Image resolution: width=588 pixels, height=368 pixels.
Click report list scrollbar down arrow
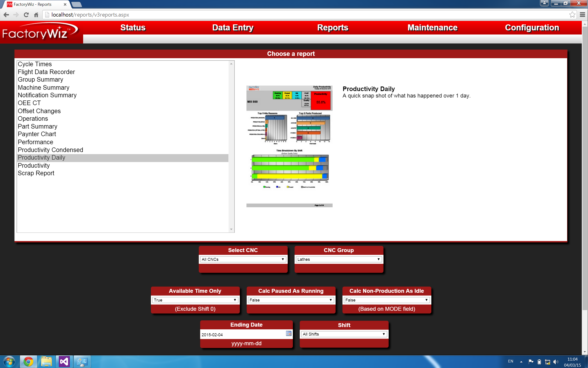pyautogui.click(x=231, y=229)
